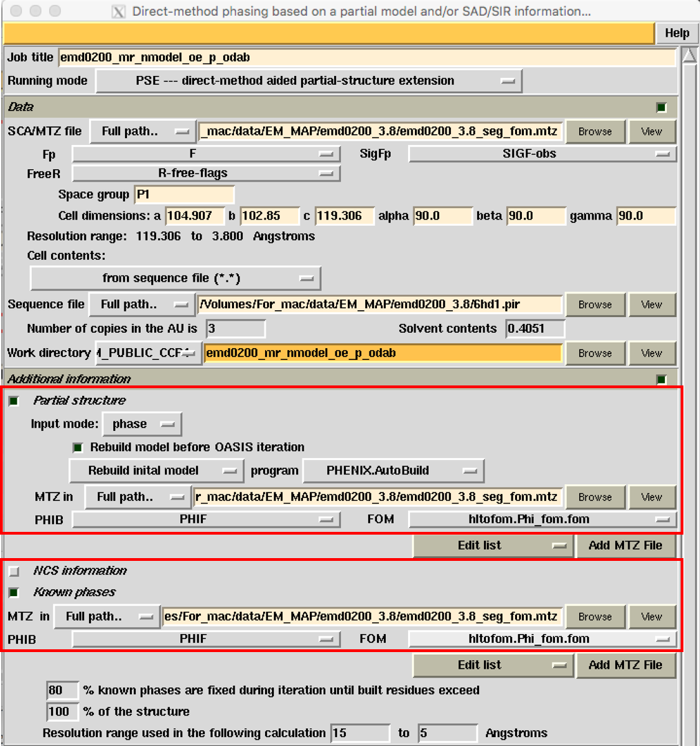Open Edit list menu under Known phases
Image resolution: width=700 pixels, height=746 pixels.
click(x=492, y=665)
